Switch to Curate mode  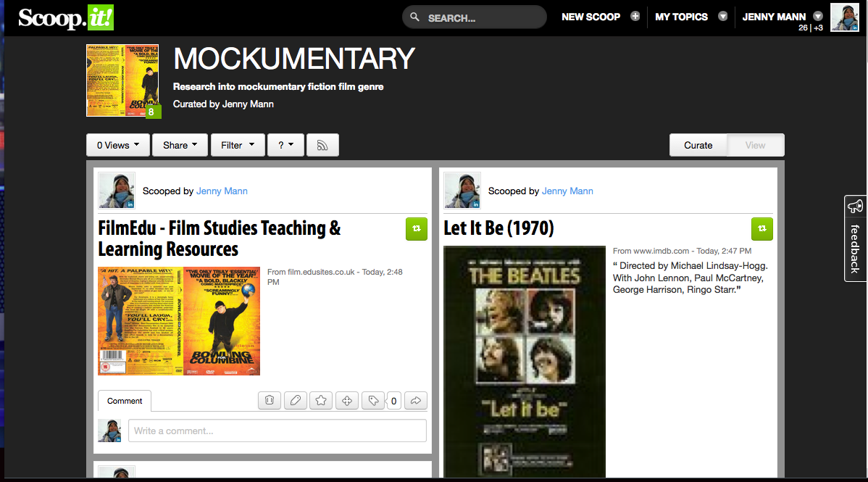(698, 145)
